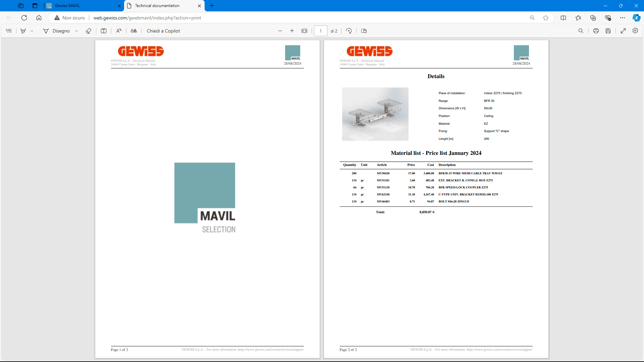
Task: Open browser collections
Action: 593,18
